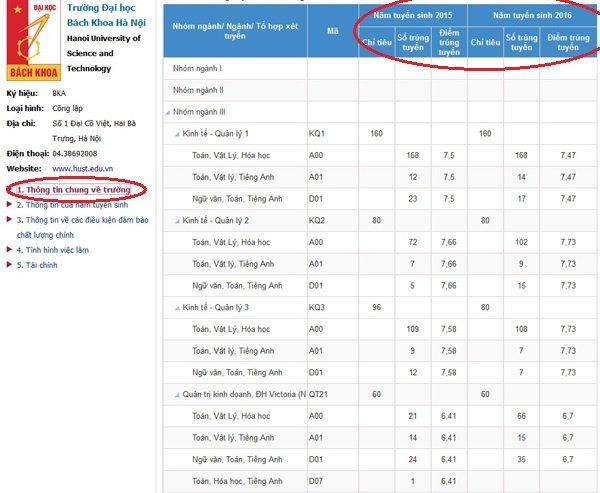
Task: Open '2. Thông tin của năm tuyển sinh'
Action: pyautogui.click(x=72, y=204)
